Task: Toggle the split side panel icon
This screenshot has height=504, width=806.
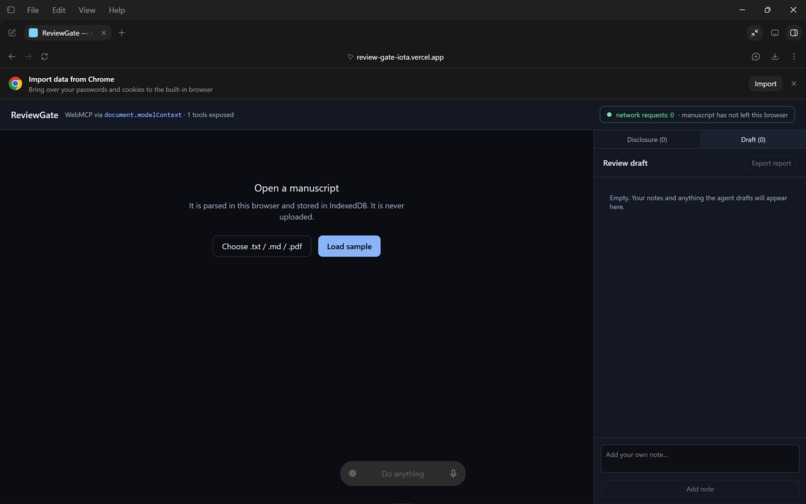Action: (x=794, y=33)
